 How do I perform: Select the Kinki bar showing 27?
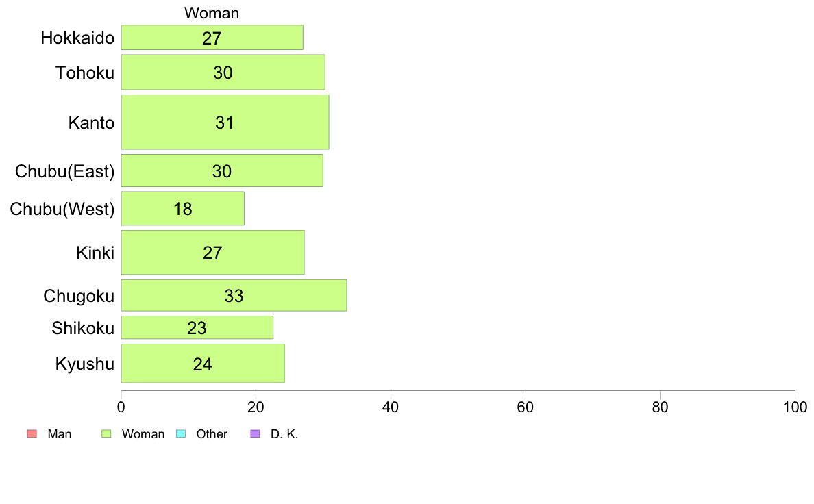point(212,252)
